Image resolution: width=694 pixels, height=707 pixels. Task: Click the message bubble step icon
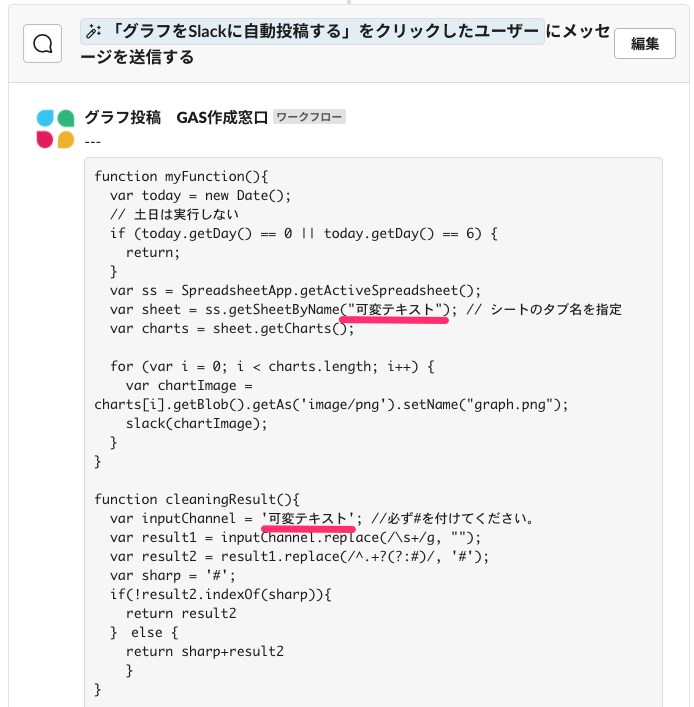pos(42,44)
